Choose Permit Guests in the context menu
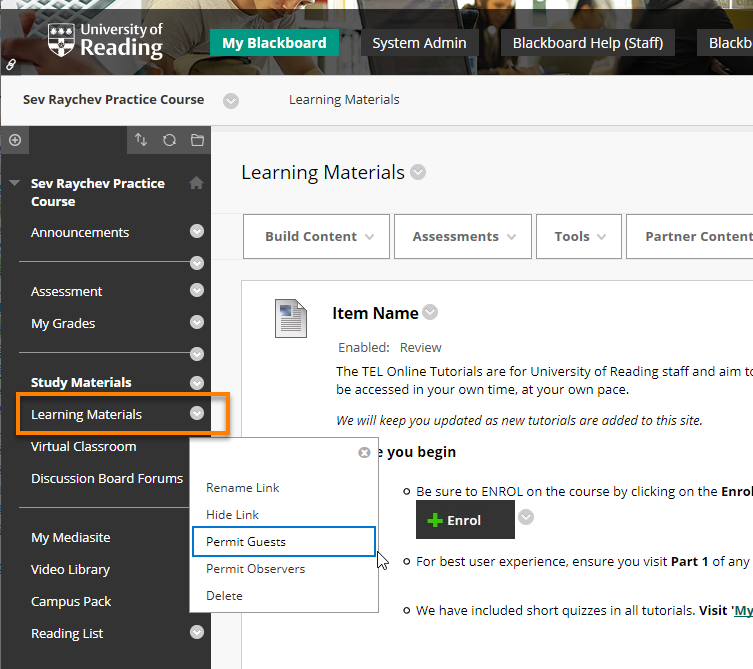This screenshot has height=669, width=753. tap(283, 542)
